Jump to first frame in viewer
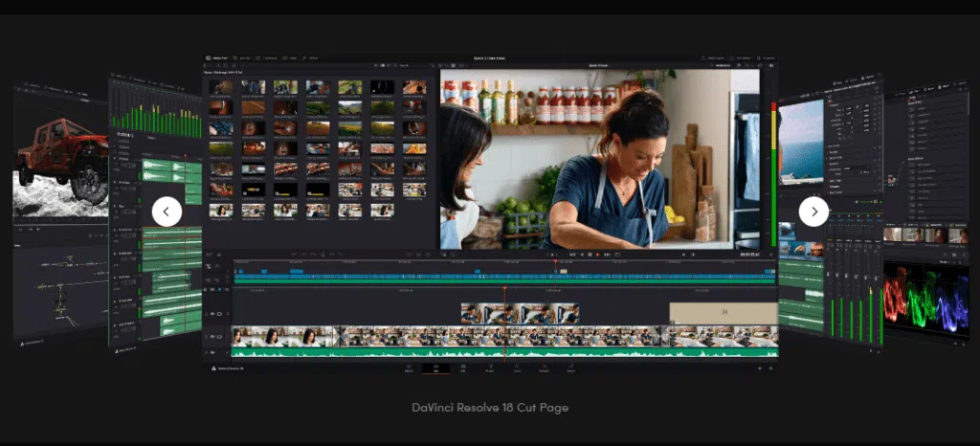Image resolution: width=980 pixels, height=446 pixels. tap(572, 255)
